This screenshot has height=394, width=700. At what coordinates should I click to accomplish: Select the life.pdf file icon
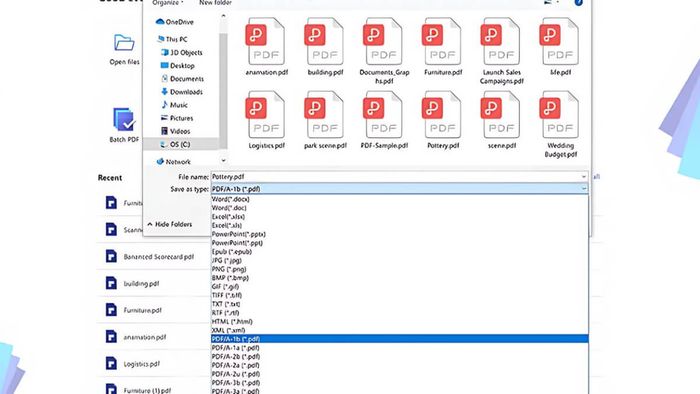tap(560, 41)
